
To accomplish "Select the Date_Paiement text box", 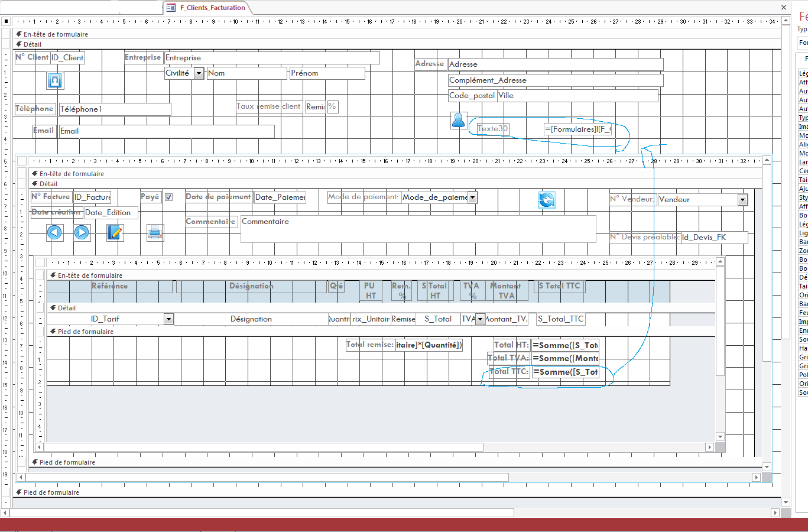I will (280, 197).
